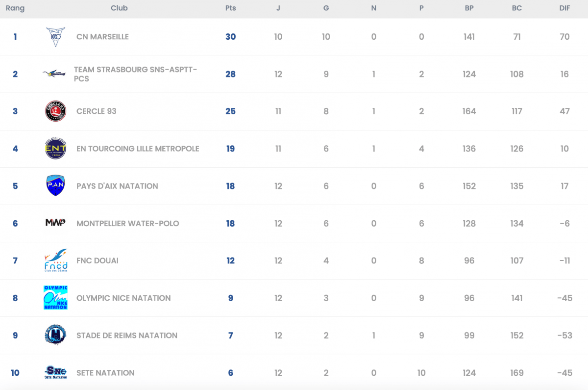This screenshot has height=390, width=588.
Task: Click the Club column header
Action: click(x=119, y=8)
